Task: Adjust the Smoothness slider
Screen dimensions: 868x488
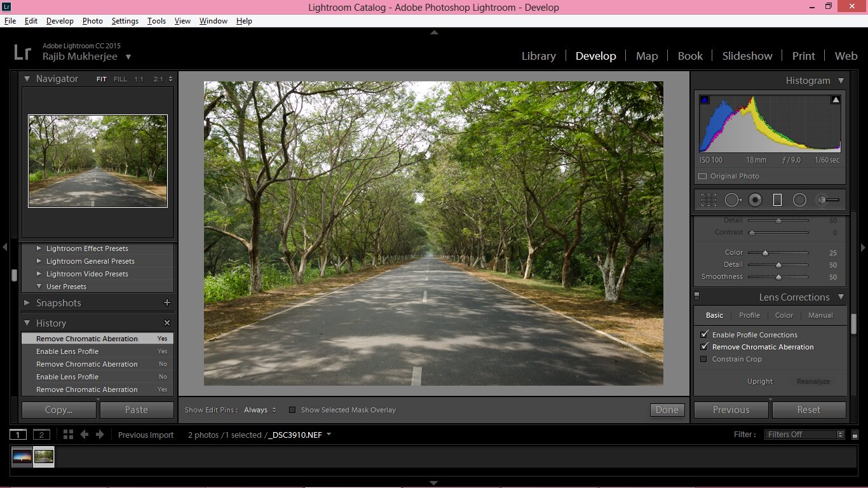Action: [778, 277]
